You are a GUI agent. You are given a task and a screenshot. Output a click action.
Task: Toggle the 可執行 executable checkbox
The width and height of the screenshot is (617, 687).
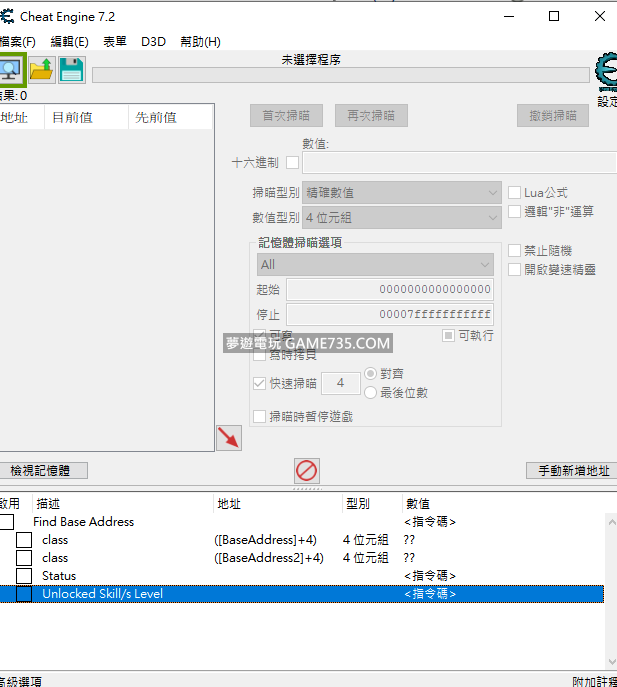tap(448, 336)
